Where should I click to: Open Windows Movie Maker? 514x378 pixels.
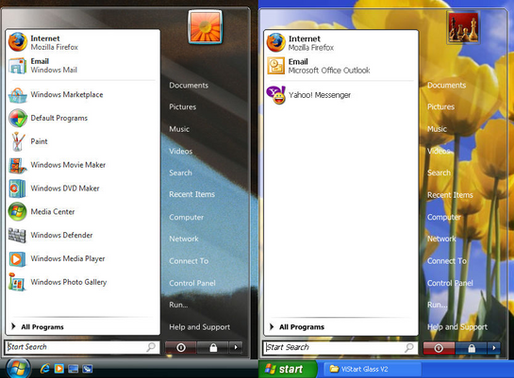pyautogui.click(x=82, y=165)
